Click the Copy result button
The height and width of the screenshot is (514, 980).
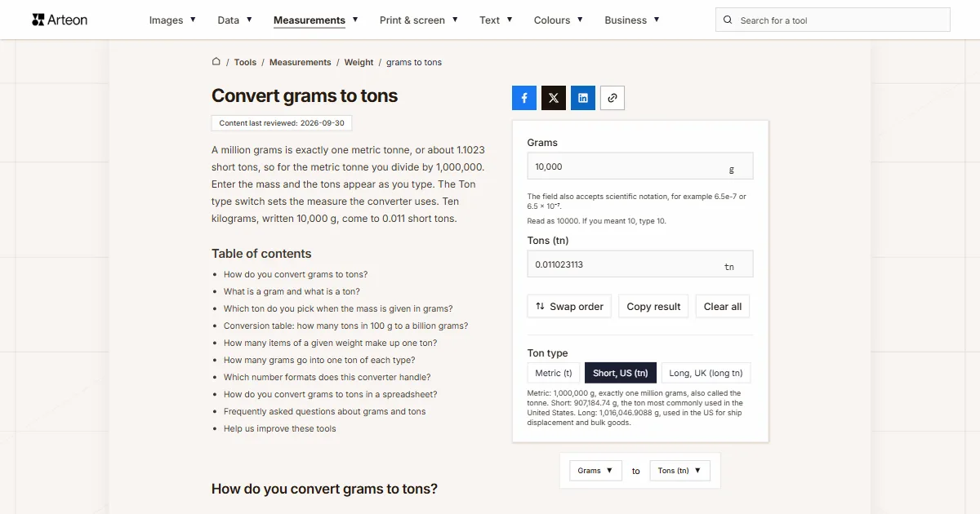coord(653,307)
